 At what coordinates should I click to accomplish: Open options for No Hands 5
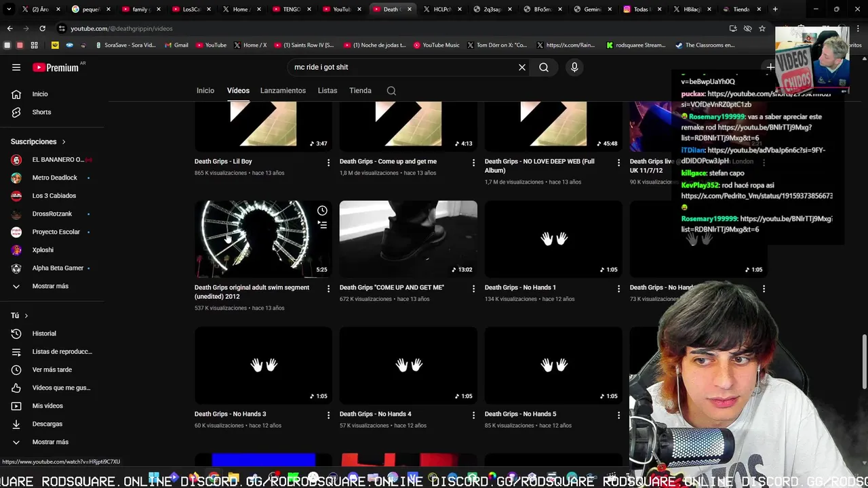618,415
